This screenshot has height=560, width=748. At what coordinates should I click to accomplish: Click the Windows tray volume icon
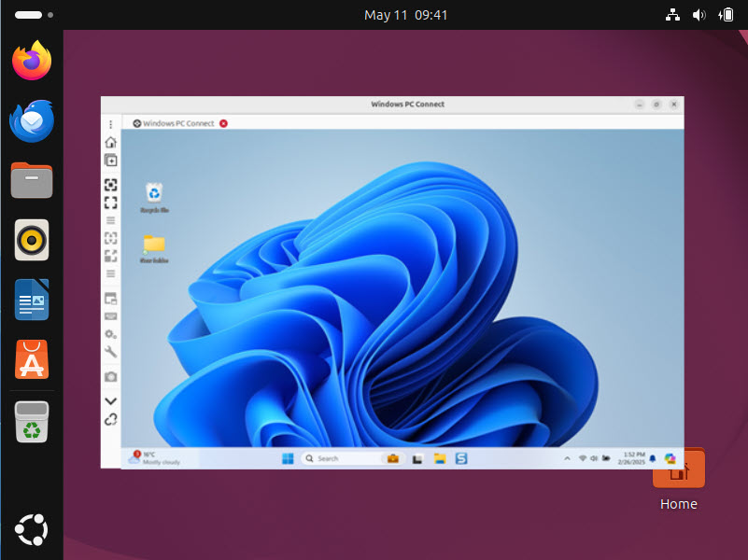[594, 458]
